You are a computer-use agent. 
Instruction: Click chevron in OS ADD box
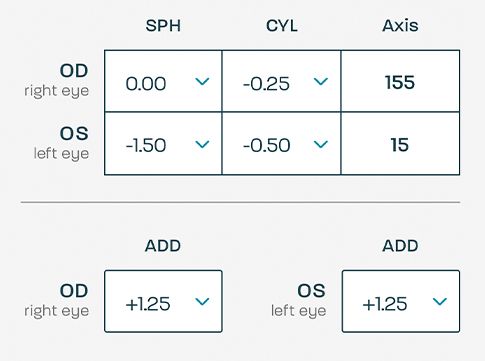coord(440,301)
